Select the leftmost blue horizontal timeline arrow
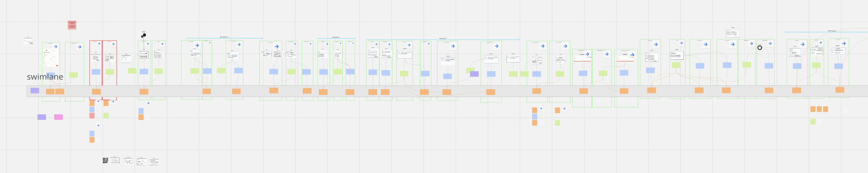 (x=224, y=38)
